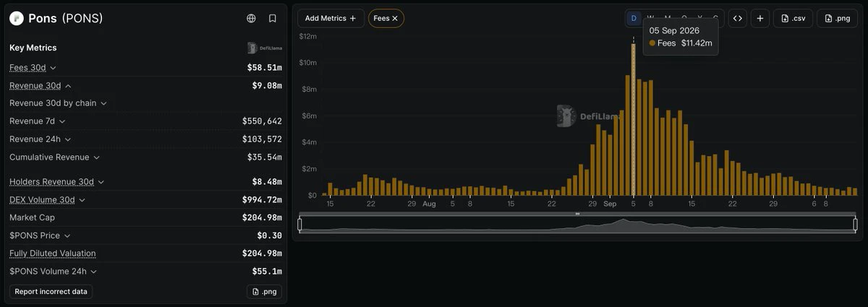Click the $103,572 value
The height and width of the screenshot is (307, 868).
pyautogui.click(x=262, y=139)
